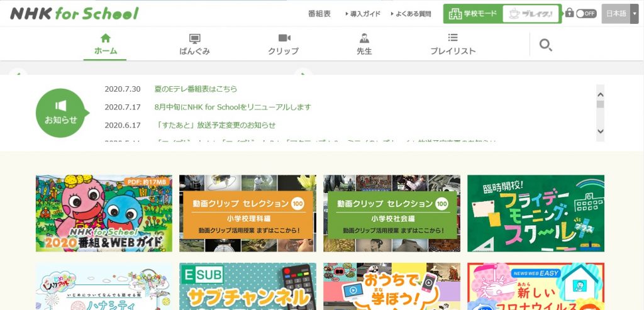Open the 2020 番組&WEBガイド banner

click(104, 213)
